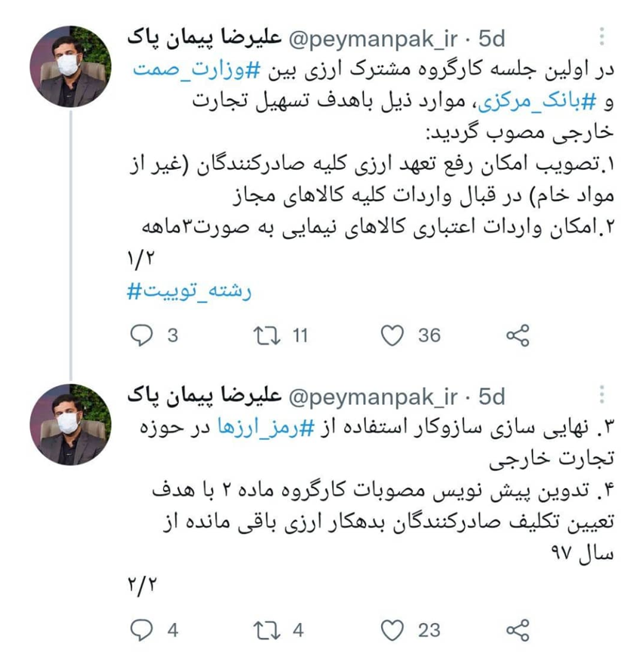Screen dimensions: 643x672
Task: Like the second tweet with 23 likes
Action: [392, 630]
